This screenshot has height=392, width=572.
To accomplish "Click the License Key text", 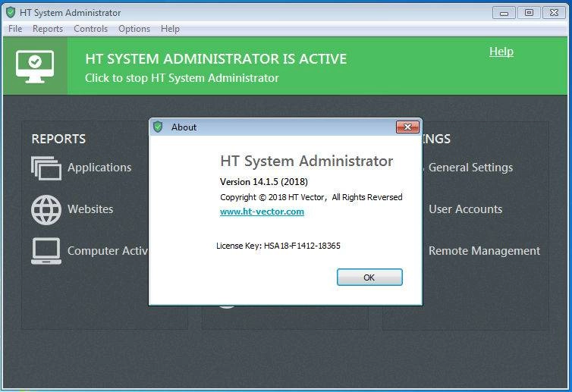I will [278, 246].
